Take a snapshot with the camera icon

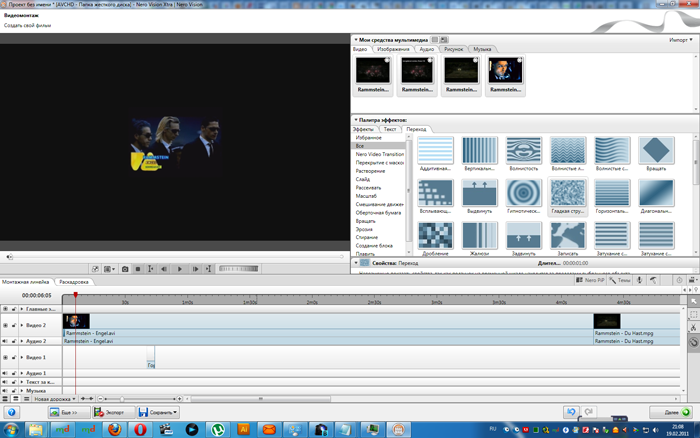click(x=125, y=269)
